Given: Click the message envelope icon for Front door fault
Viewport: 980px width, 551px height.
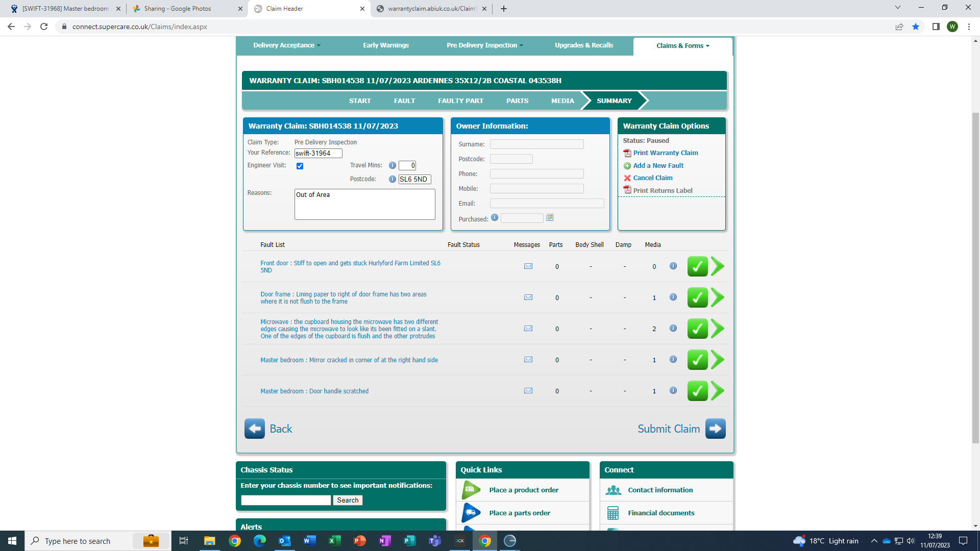Looking at the screenshot, I should click(528, 266).
